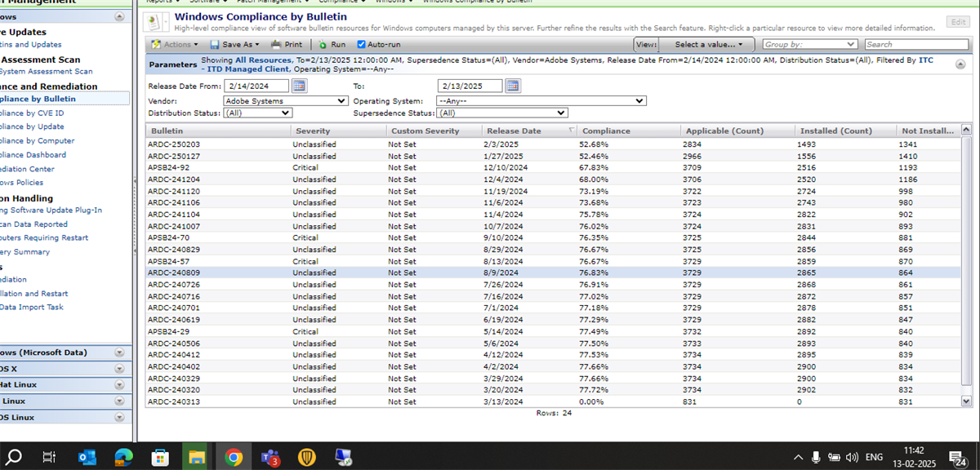Viewport: 980px width, 470px height.
Task: Select the APSB24-92 bulletin row
Action: (554, 168)
